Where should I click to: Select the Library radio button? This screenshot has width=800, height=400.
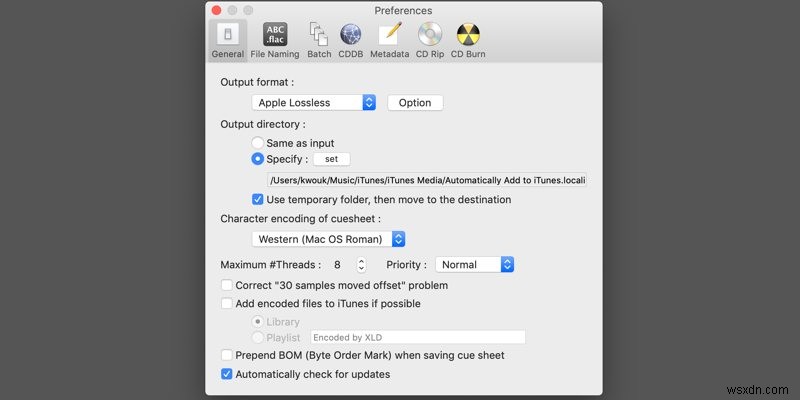tap(258, 322)
